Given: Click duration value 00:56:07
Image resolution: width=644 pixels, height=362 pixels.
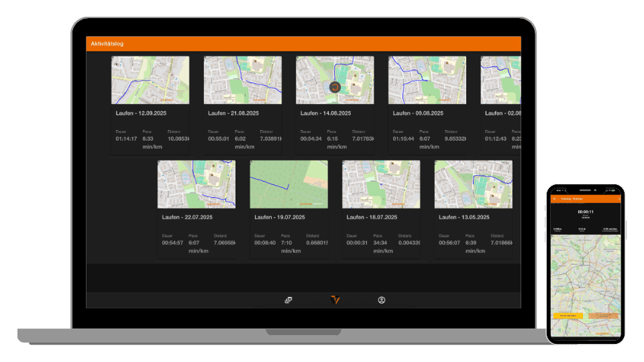Looking at the screenshot, I should pyautogui.click(x=449, y=243).
